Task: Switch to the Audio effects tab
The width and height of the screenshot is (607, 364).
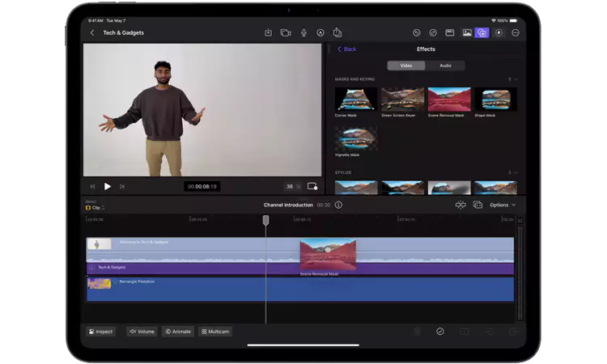Action: tap(445, 66)
